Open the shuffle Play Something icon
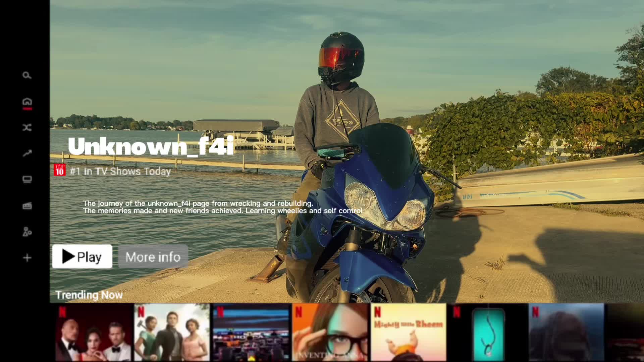Viewport: 644px width, 362px height. pos(27,127)
